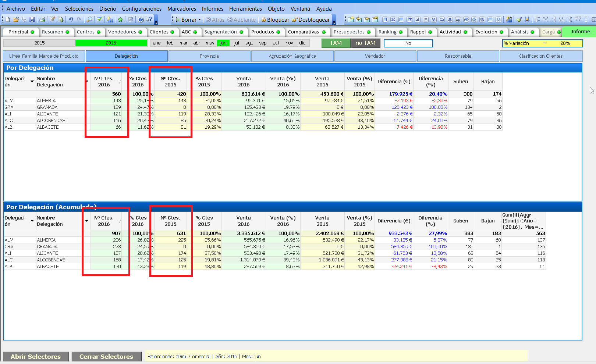The height and width of the screenshot is (364, 596).
Task: Click the Borrar clear selections button
Action: coord(186,20)
